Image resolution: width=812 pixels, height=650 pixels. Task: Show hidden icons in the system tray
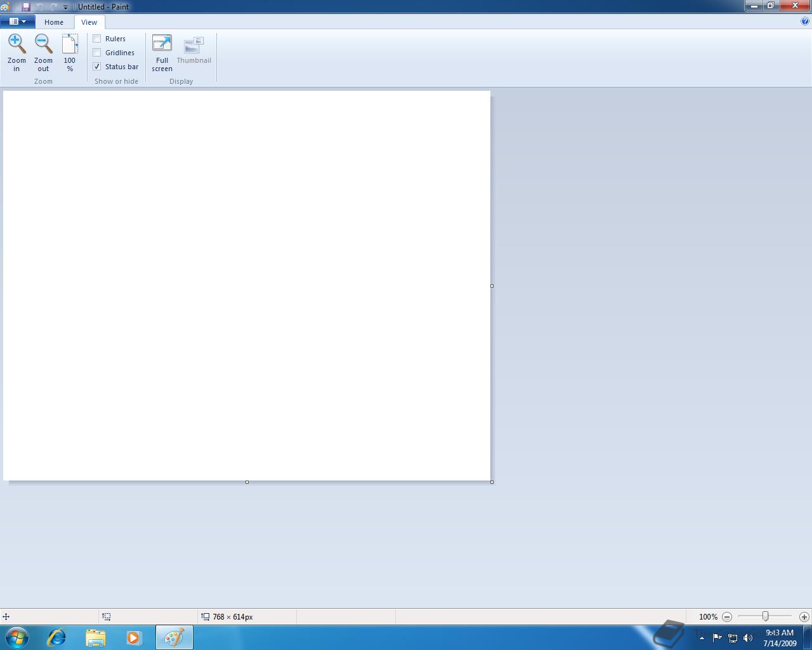tap(702, 638)
